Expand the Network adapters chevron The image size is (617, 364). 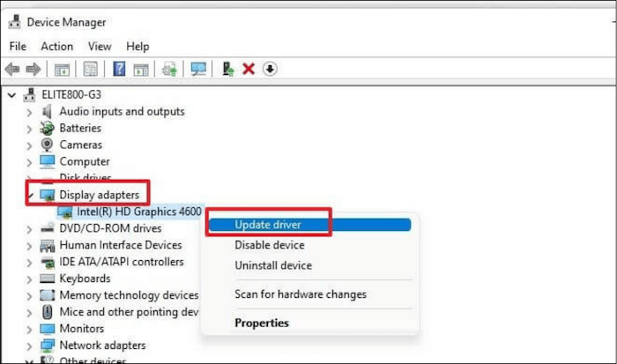(x=29, y=346)
